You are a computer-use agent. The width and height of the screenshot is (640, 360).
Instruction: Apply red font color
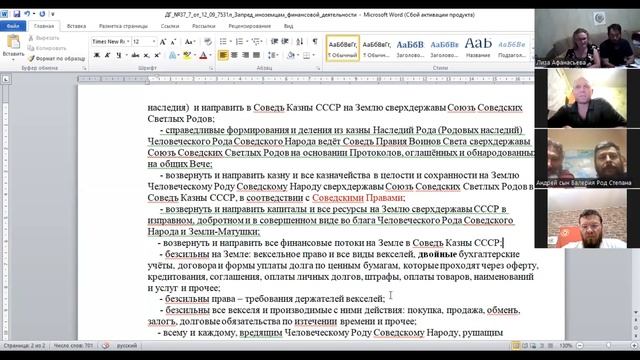click(x=203, y=55)
